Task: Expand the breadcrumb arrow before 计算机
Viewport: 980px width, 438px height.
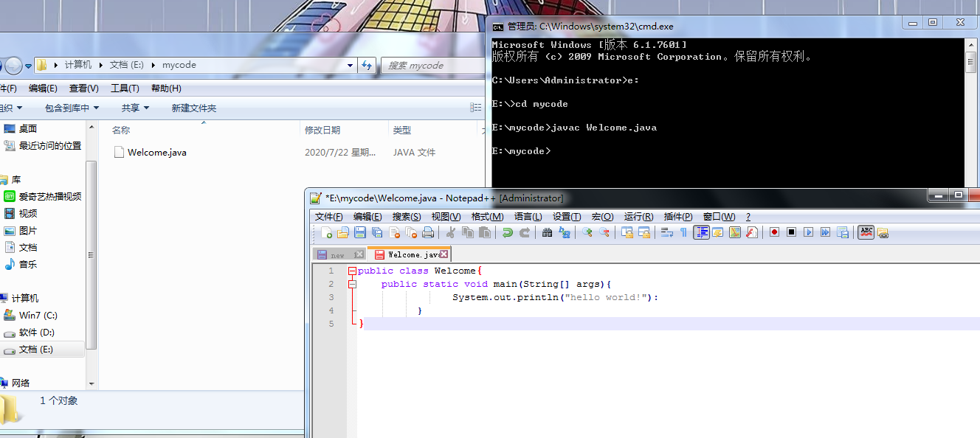Action: click(x=57, y=65)
